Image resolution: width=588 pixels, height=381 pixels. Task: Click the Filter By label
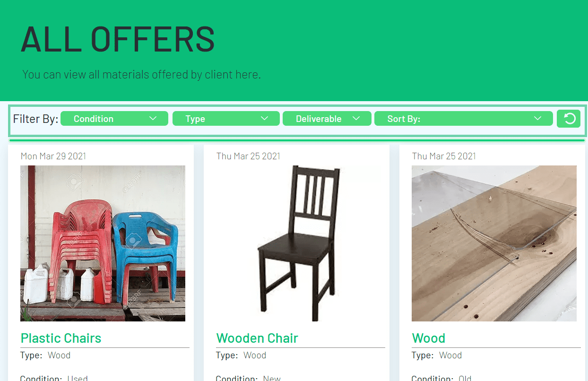35,119
